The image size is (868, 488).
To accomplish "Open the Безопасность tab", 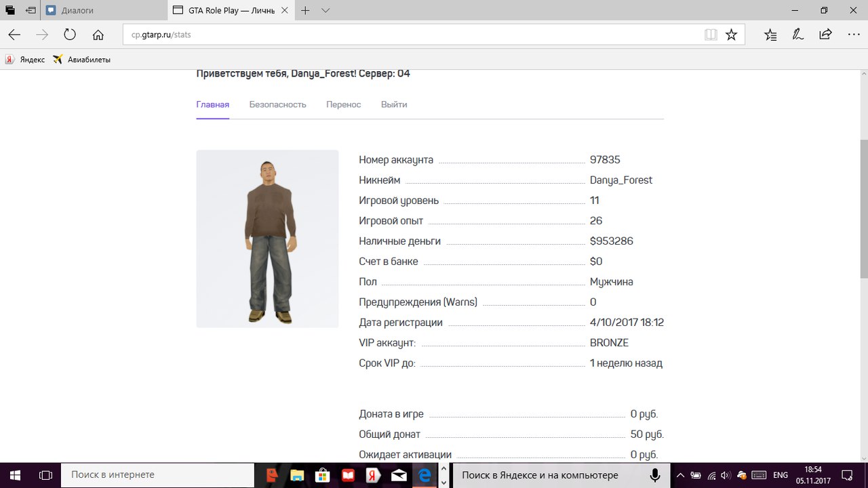I will [x=277, y=104].
